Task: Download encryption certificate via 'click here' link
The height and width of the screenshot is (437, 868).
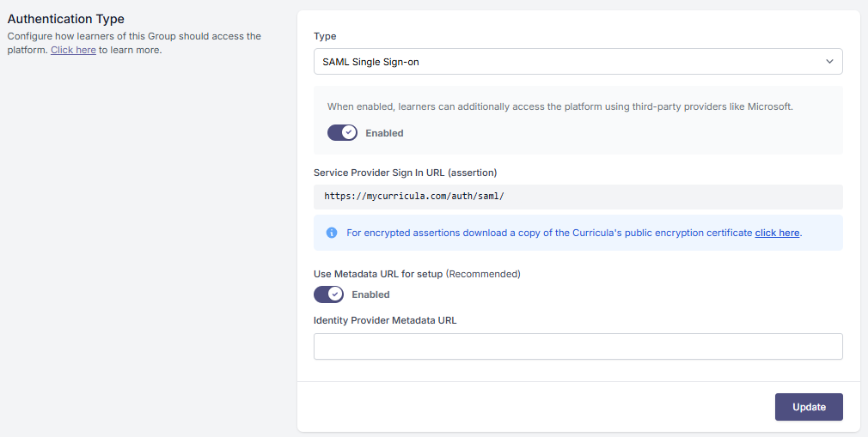Action: pyautogui.click(x=777, y=233)
